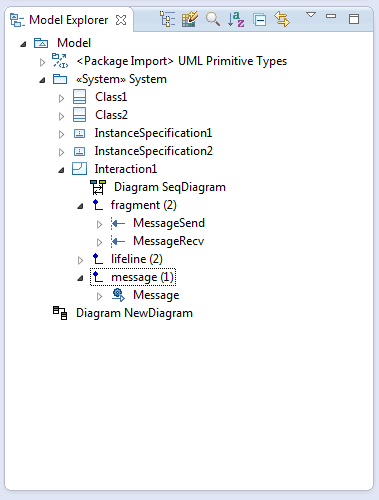Expand the InstanceSpecification1 node
379x500 pixels.
[61, 134]
